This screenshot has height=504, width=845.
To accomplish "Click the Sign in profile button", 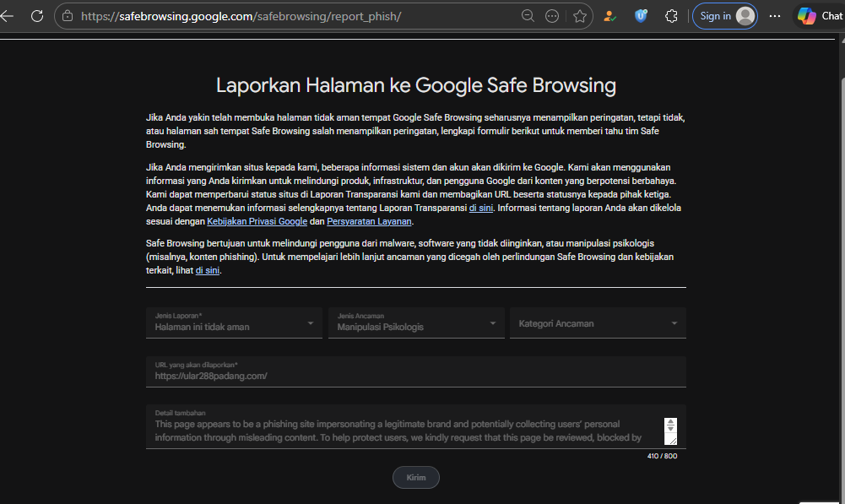I will pyautogui.click(x=725, y=16).
